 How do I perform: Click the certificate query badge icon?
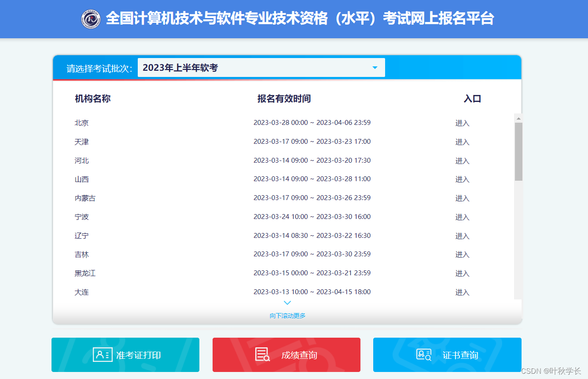click(x=424, y=355)
